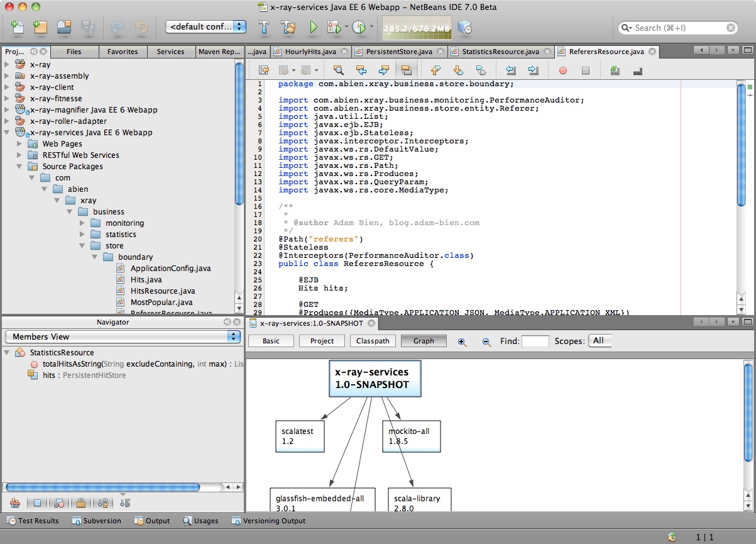Click the Comment lines icon in editor toolbar
The width and height of the screenshot is (756, 544).
(x=615, y=70)
